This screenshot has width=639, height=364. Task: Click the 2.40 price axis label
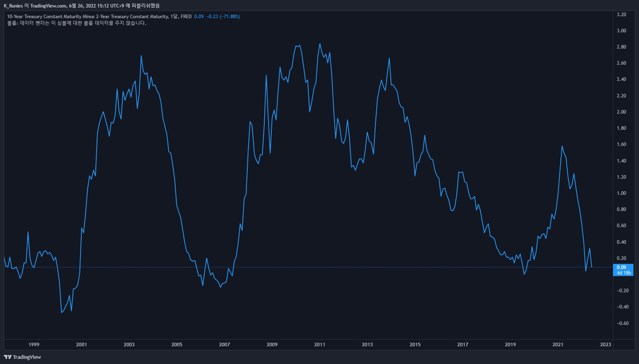(621, 79)
